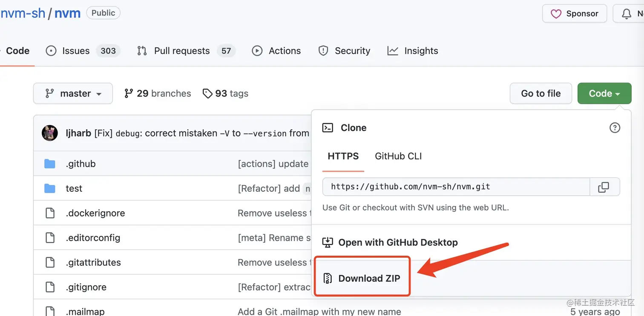644x316 pixels.
Task: Click the test folder icon
Action: click(50, 188)
